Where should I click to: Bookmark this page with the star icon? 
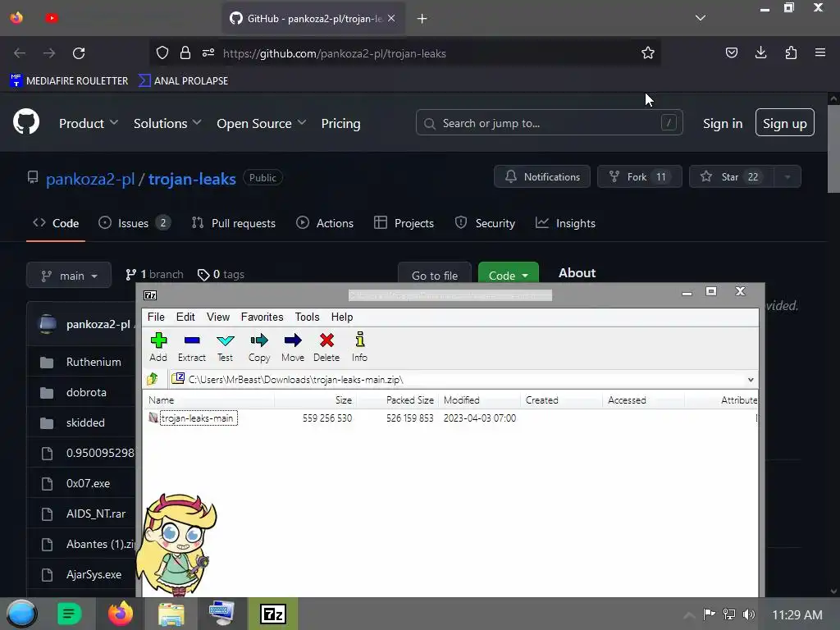coord(648,53)
